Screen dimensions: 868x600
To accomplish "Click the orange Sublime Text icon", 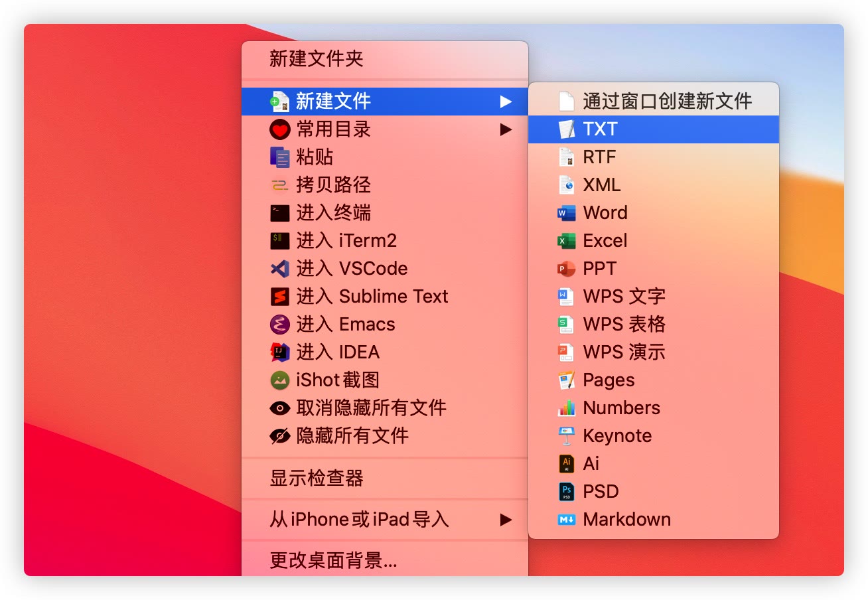I will click(279, 297).
